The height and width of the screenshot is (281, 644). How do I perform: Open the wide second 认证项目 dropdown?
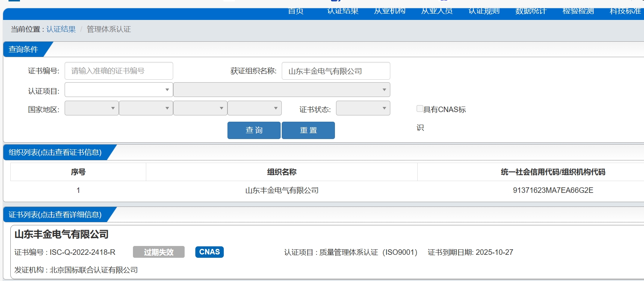tap(282, 90)
